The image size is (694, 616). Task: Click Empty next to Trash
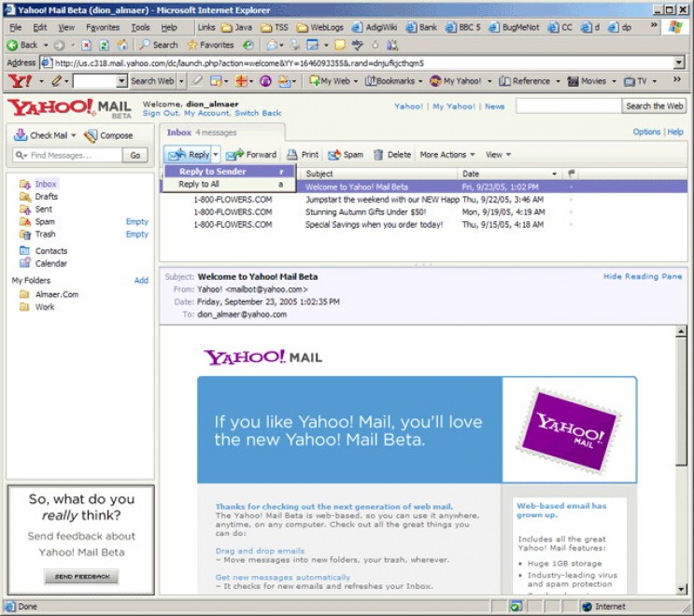click(136, 234)
